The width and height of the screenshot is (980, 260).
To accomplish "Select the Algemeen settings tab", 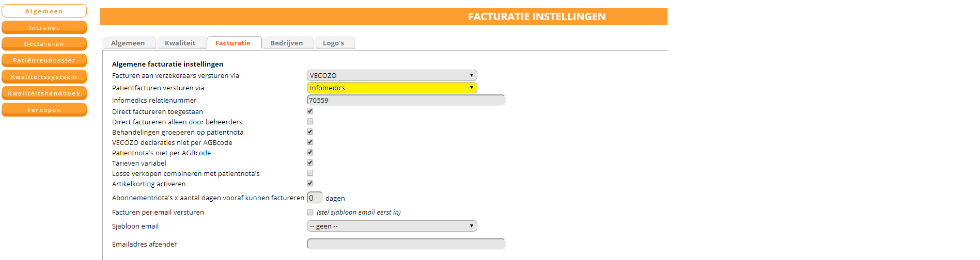I will [x=128, y=43].
